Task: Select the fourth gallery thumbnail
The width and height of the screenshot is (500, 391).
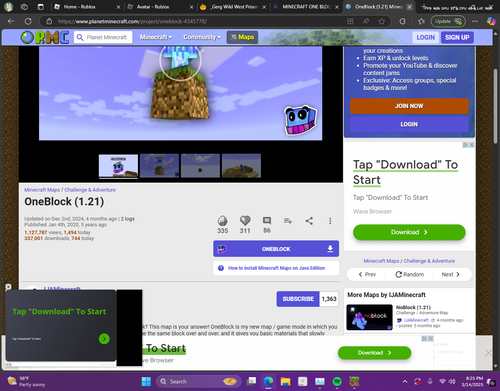Action: click(x=241, y=166)
